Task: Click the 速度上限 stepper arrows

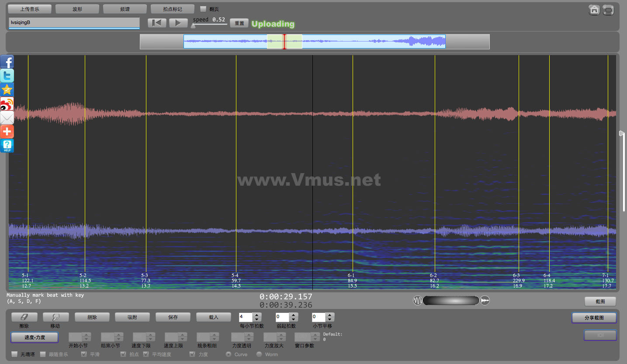Action: point(182,337)
